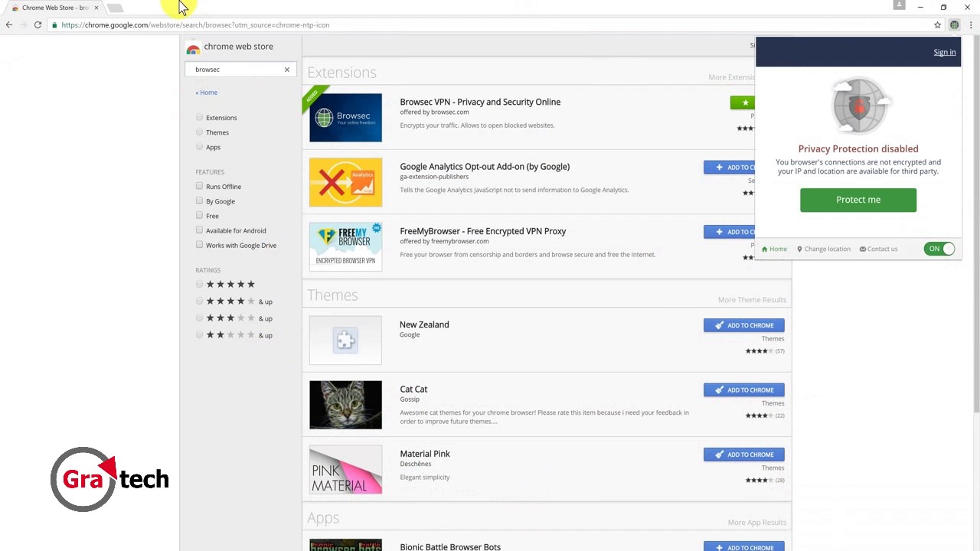Click the address bar URL
This screenshot has width=980, height=551.
[195, 24]
